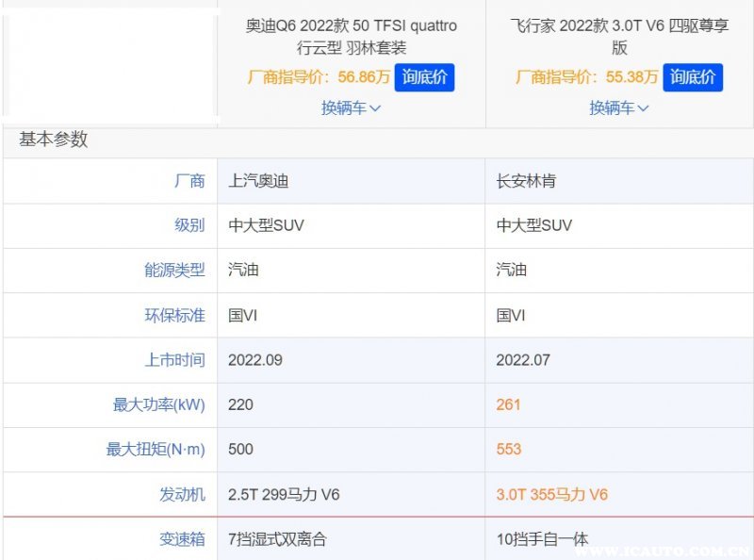754x560 pixels.
Task: Select the highlighted 3.0T 355马力 V6 engine value
Action: click(x=552, y=495)
